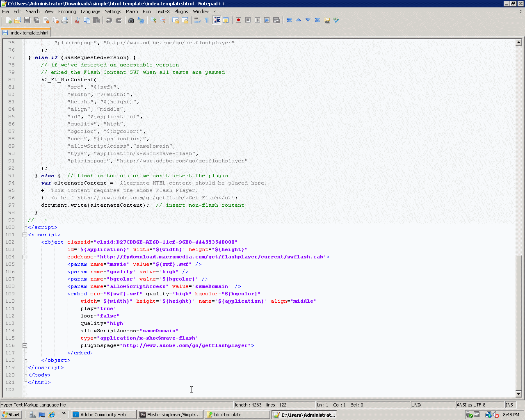
Task: Click the Synchronize Horizontal Scrolling icon
Action: pos(185,20)
